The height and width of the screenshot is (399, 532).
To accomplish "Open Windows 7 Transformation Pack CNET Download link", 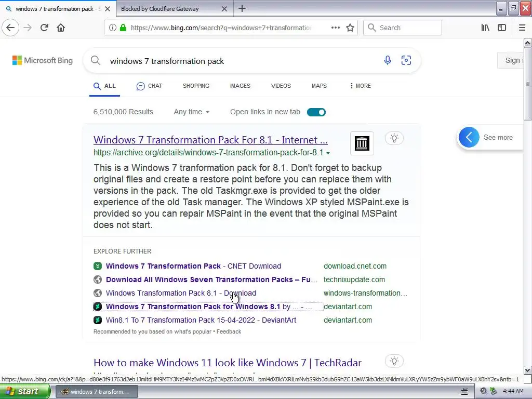I will point(193,266).
